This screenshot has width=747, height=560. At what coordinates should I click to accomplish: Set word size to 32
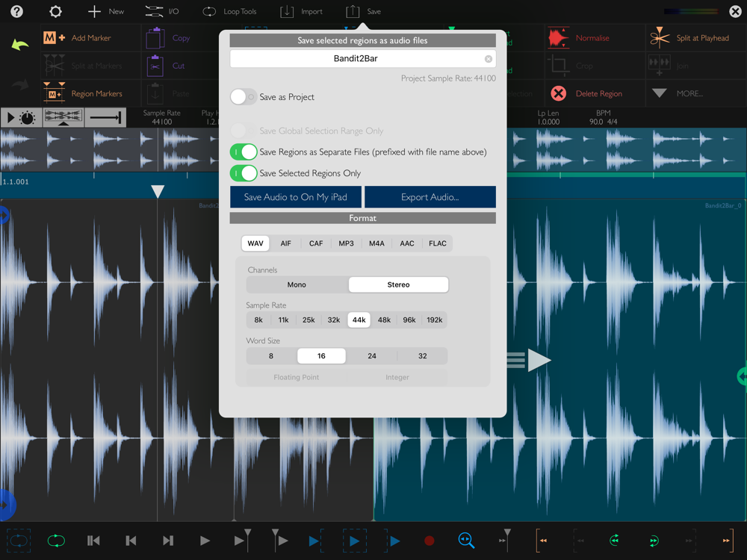[x=423, y=355]
